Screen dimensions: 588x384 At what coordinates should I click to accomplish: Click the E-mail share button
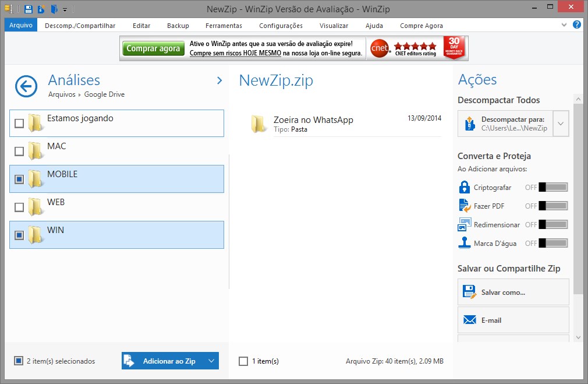[513, 320]
